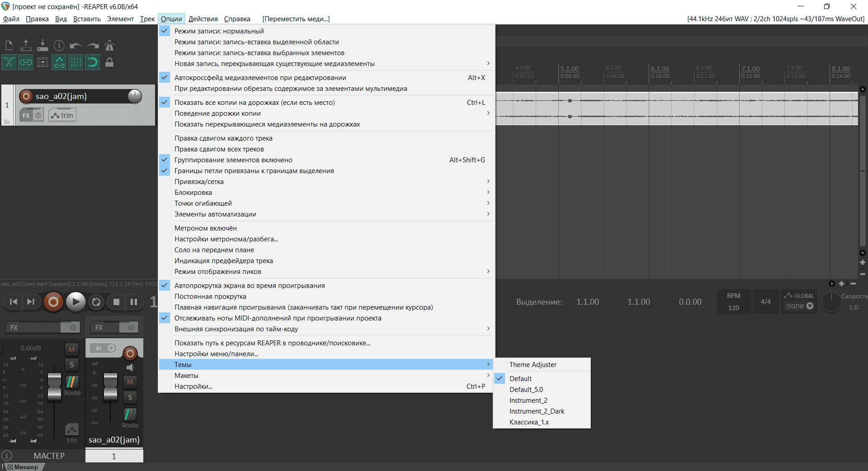Viewport: 868px width, 471px height.
Task: Click the transport Record button
Action: pyautogui.click(x=53, y=302)
